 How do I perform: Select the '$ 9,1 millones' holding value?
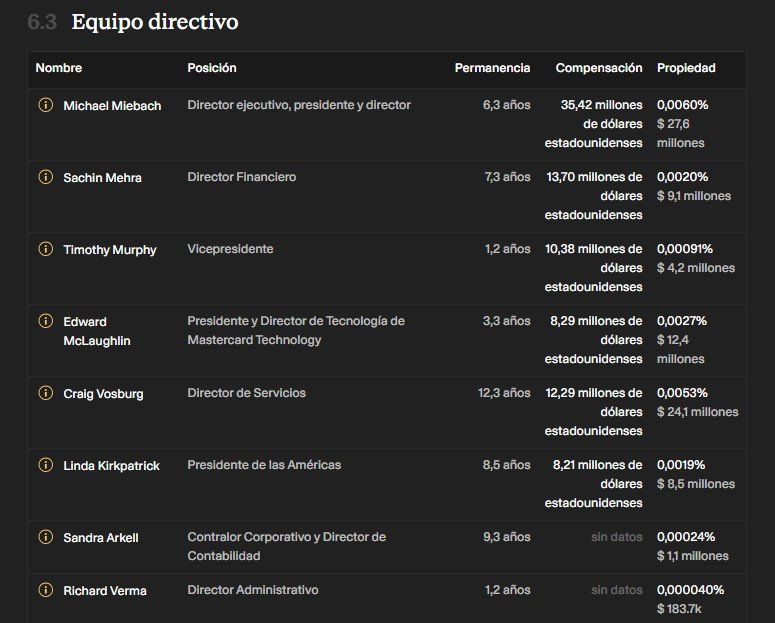pyautogui.click(x=694, y=196)
